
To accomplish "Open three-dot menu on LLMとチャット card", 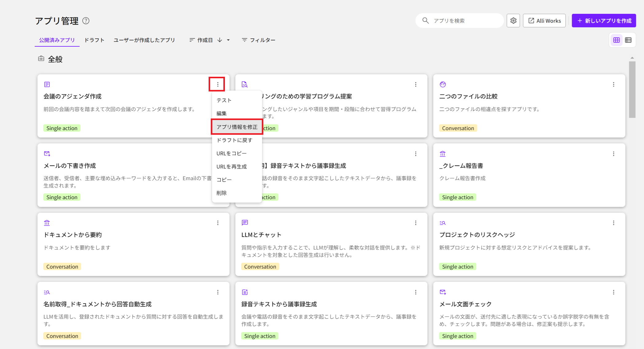I will [416, 223].
